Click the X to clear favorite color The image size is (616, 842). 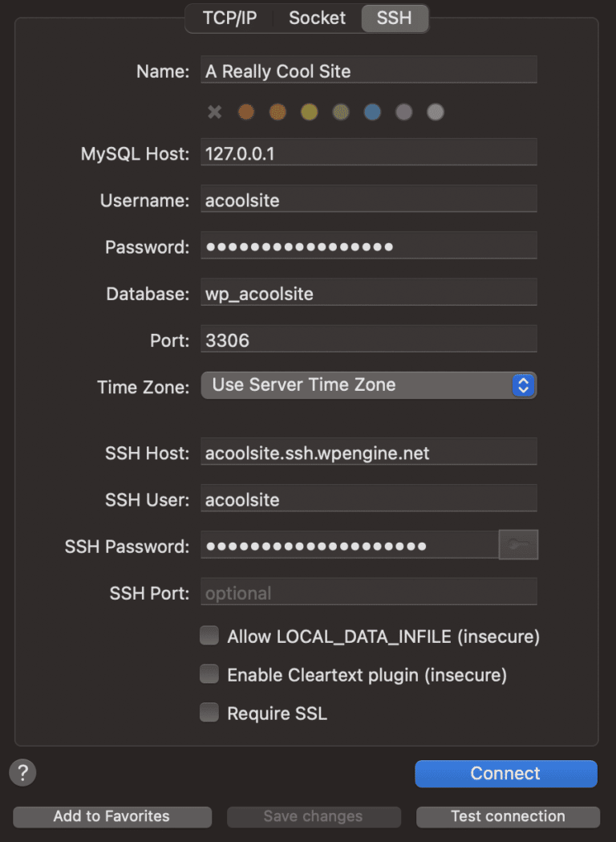tap(214, 112)
